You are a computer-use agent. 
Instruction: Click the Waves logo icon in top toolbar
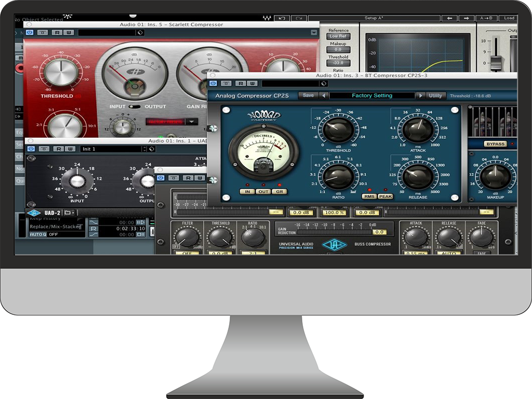267,18
